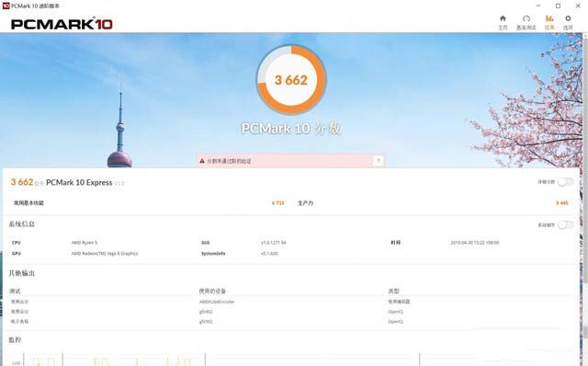The width and height of the screenshot is (588, 366).
Task: Click the AMDh264Encoder device cell
Action: [x=217, y=302]
